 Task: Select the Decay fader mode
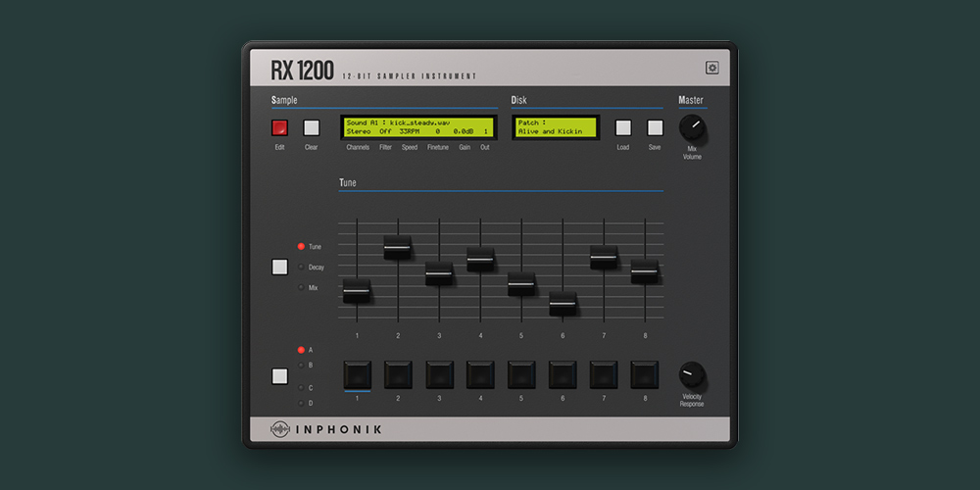pyautogui.click(x=302, y=267)
